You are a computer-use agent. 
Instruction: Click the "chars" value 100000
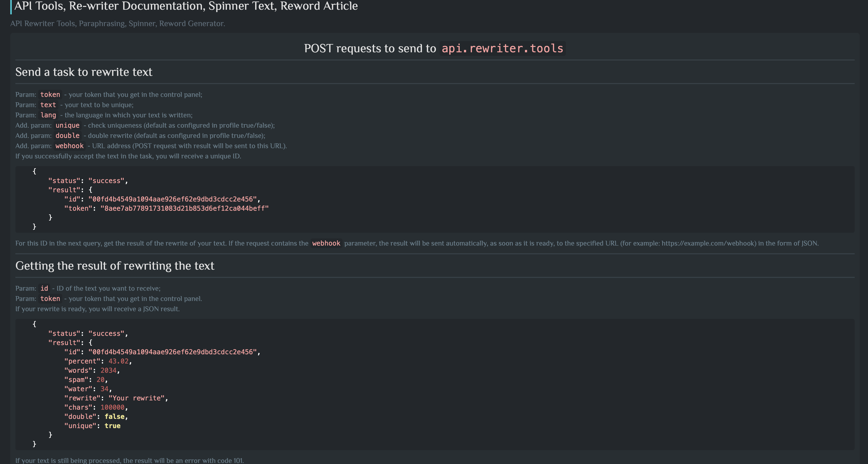click(x=112, y=407)
